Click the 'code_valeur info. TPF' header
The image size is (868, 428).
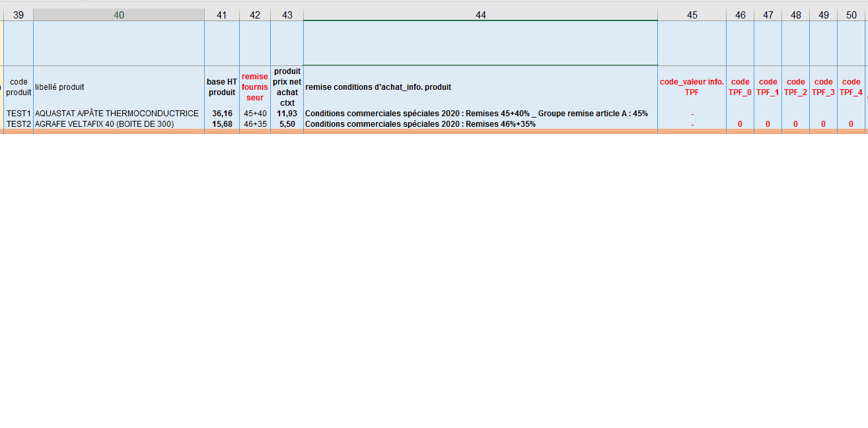[692, 87]
